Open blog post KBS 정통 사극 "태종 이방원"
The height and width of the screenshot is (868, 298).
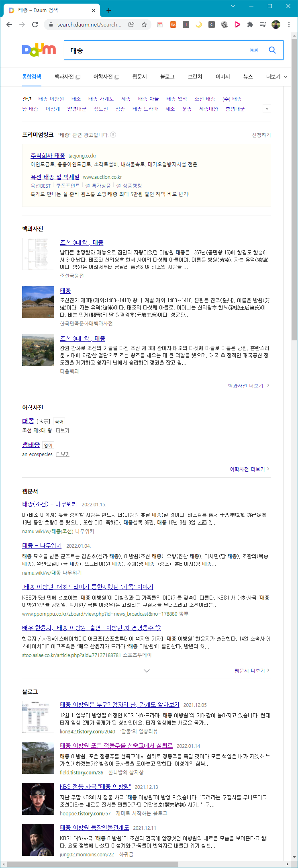(95, 786)
